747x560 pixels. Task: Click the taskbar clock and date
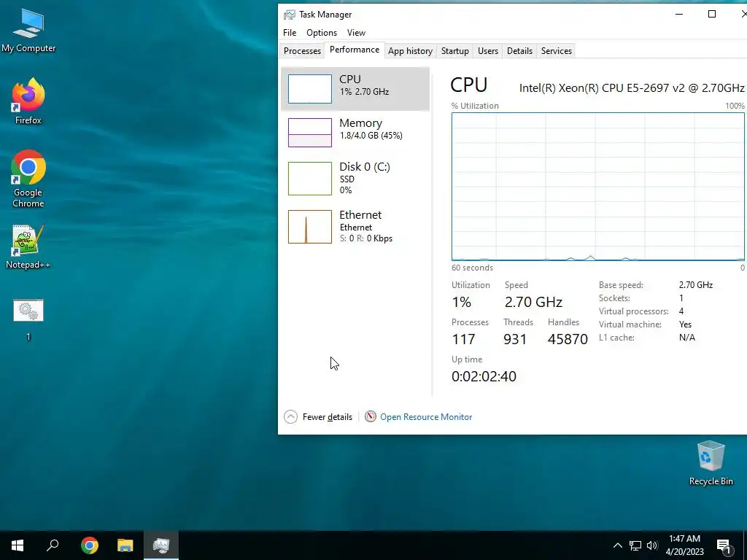(x=684, y=545)
